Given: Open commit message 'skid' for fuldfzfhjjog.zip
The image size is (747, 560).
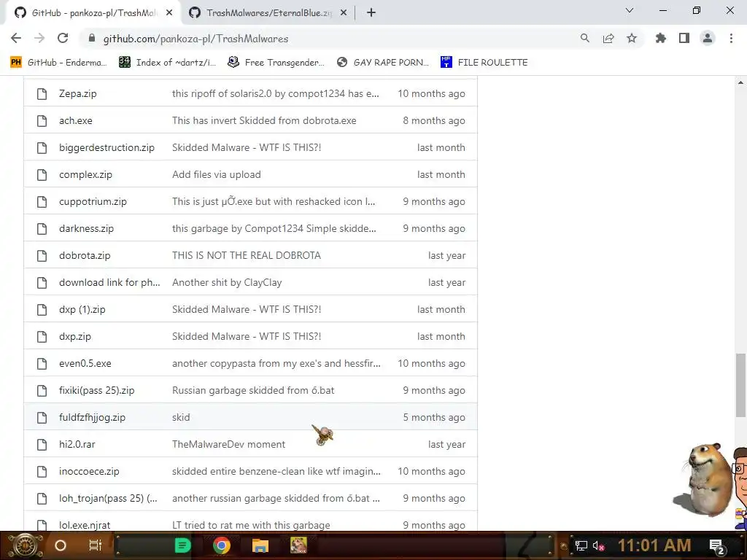Looking at the screenshot, I should 181,417.
